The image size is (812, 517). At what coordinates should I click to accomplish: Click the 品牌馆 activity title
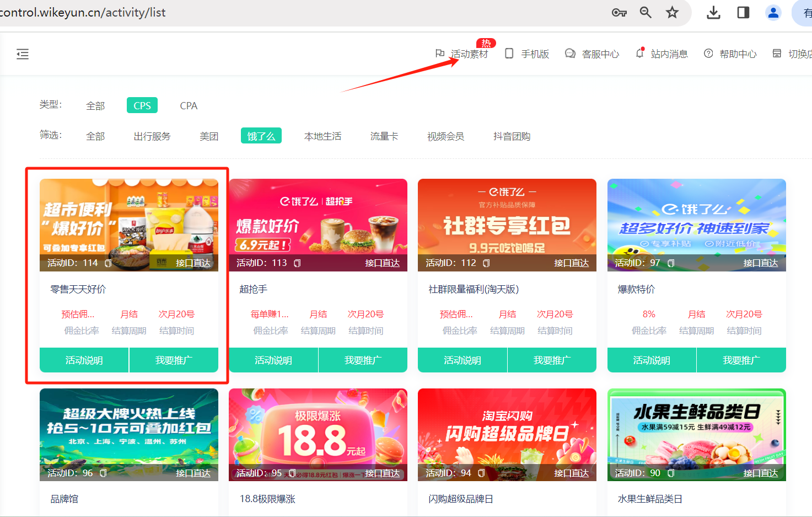coord(64,499)
